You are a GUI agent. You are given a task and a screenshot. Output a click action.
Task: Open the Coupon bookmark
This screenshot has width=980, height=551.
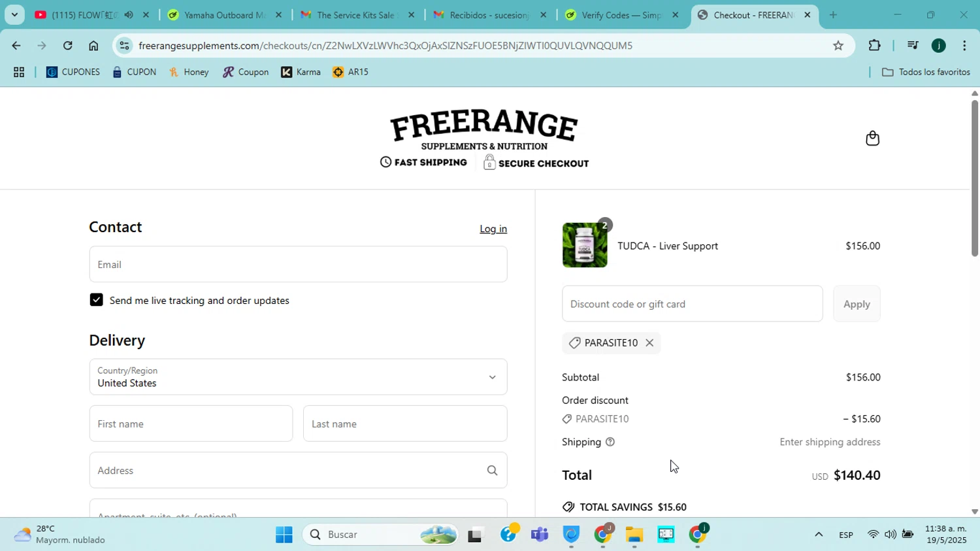pyautogui.click(x=246, y=73)
